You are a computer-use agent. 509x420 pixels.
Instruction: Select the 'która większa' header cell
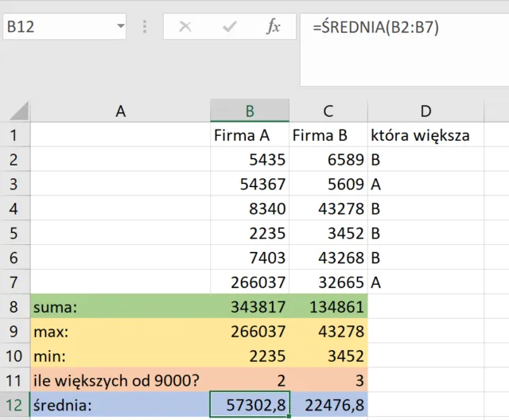point(426,135)
